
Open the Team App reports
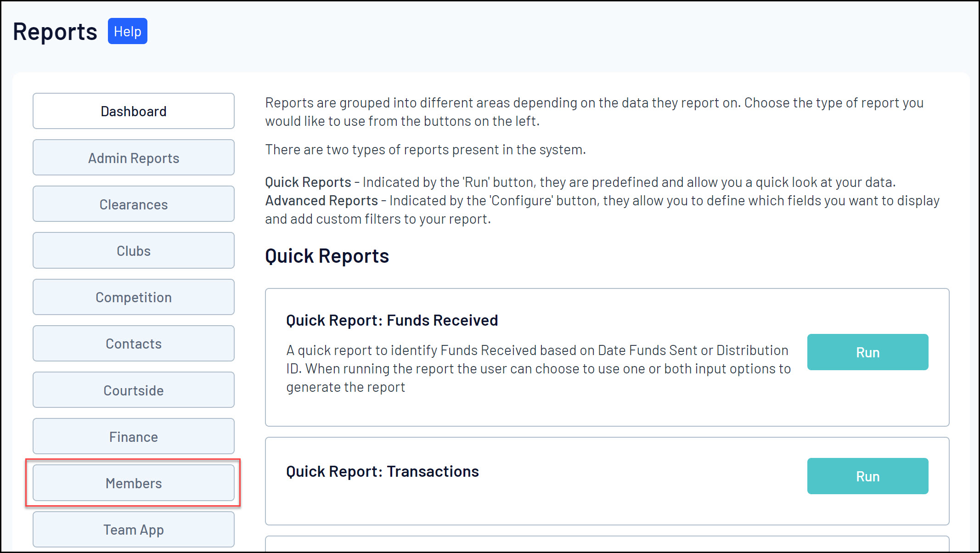[x=133, y=530]
